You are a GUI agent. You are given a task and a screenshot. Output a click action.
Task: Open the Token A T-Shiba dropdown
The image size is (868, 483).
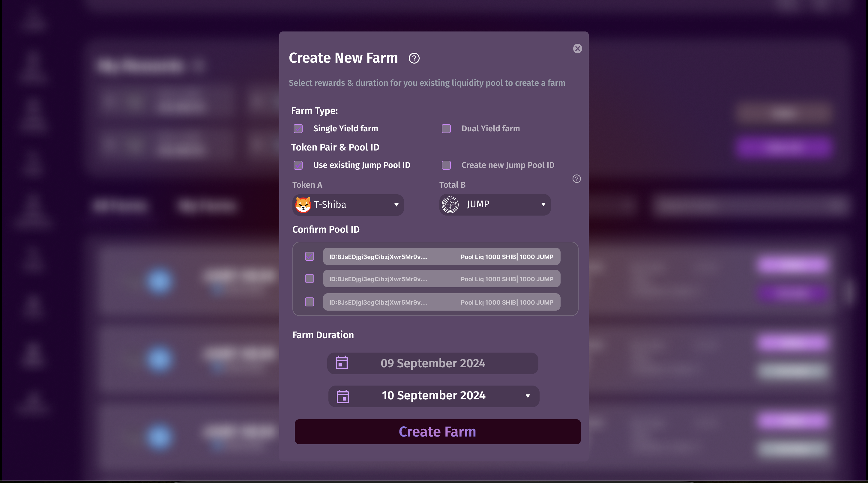point(396,205)
